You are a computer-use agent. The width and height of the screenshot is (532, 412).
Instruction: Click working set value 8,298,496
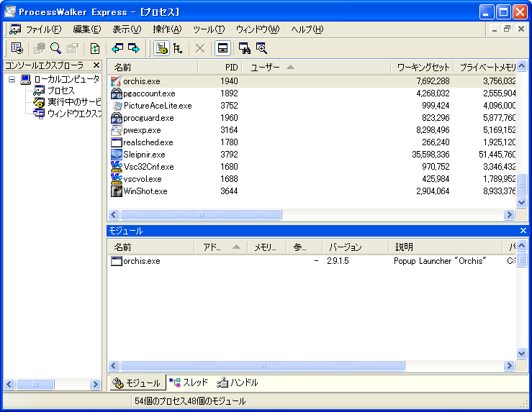(433, 130)
